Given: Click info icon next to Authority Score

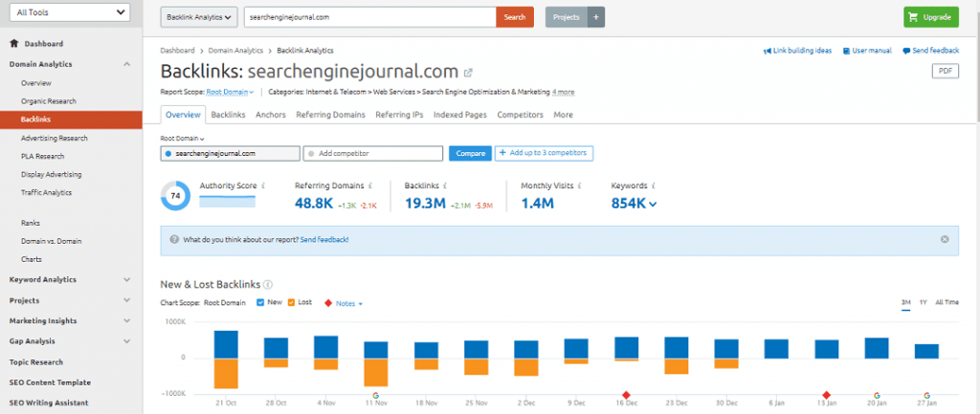Looking at the screenshot, I should click(x=264, y=185).
